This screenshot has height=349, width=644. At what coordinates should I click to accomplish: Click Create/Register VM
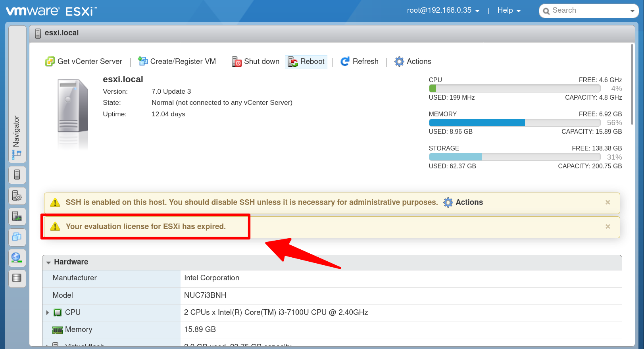click(177, 62)
